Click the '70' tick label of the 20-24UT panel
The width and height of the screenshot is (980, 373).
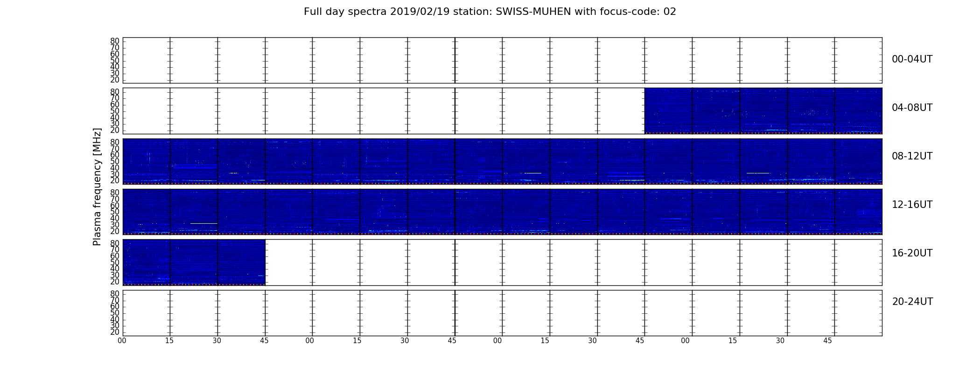[x=115, y=300]
